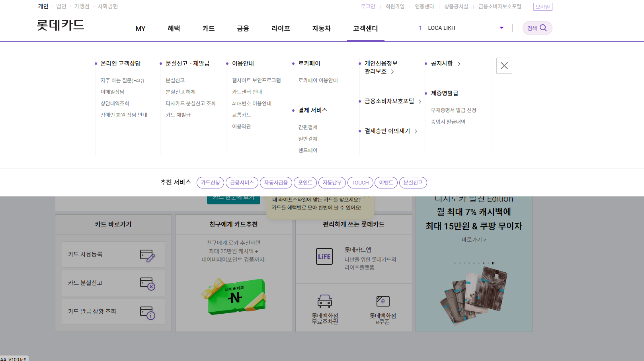
Task: Pause the banner carousel
Action: click(494, 263)
